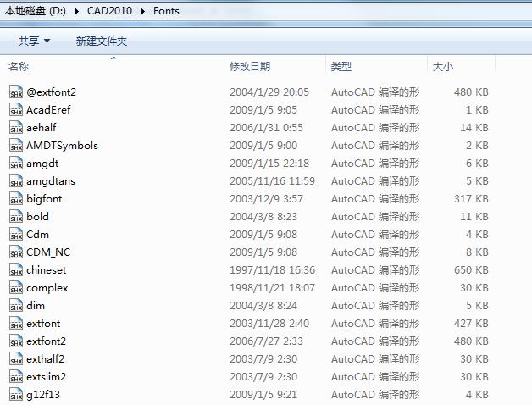Select file name AcadEref
The height and width of the screenshot is (405, 532).
[48, 109]
